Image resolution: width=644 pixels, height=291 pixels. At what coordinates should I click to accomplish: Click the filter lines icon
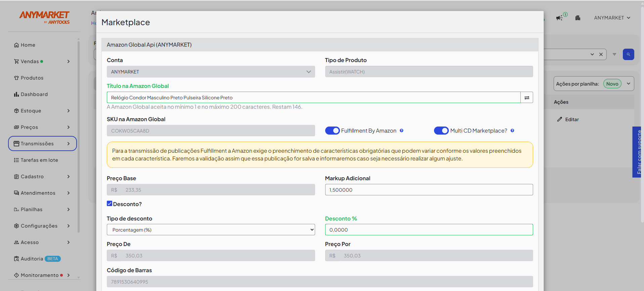pyautogui.click(x=614, y=54)
